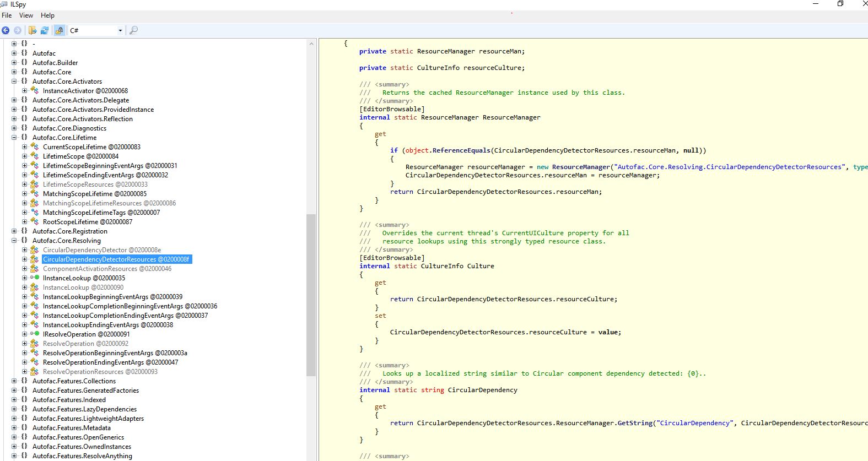Click the InstanceLookup class icon
The height and width of the screenshot is (461, 868).
35,288
